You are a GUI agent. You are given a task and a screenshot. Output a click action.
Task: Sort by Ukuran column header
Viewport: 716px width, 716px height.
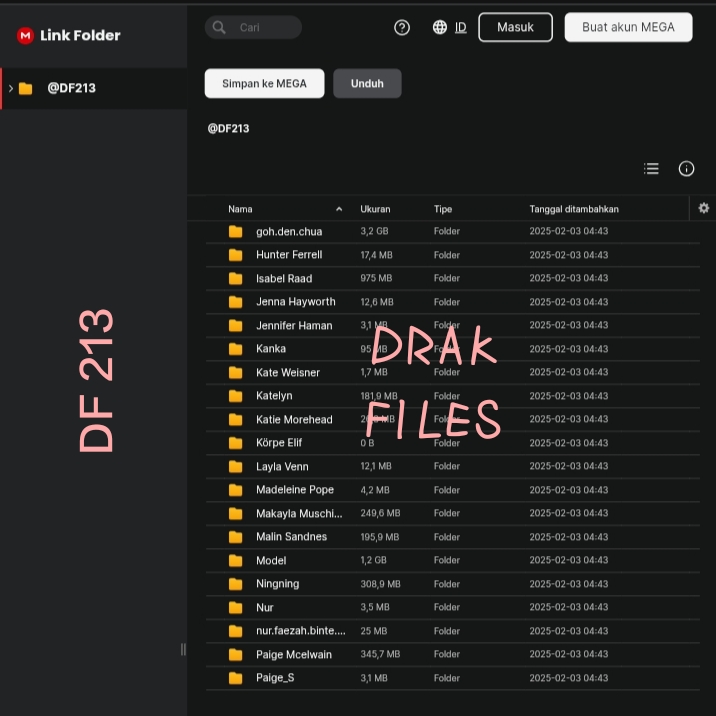point(375,209)
